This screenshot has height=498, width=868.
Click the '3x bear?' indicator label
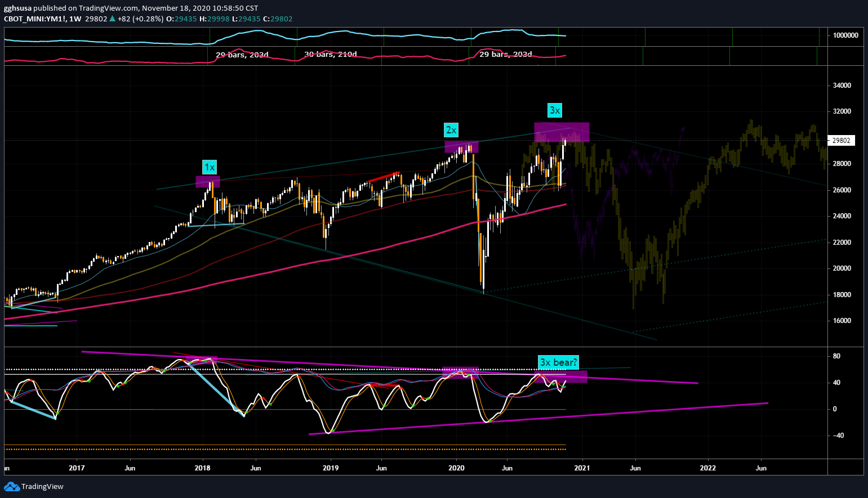click(558, 362)
